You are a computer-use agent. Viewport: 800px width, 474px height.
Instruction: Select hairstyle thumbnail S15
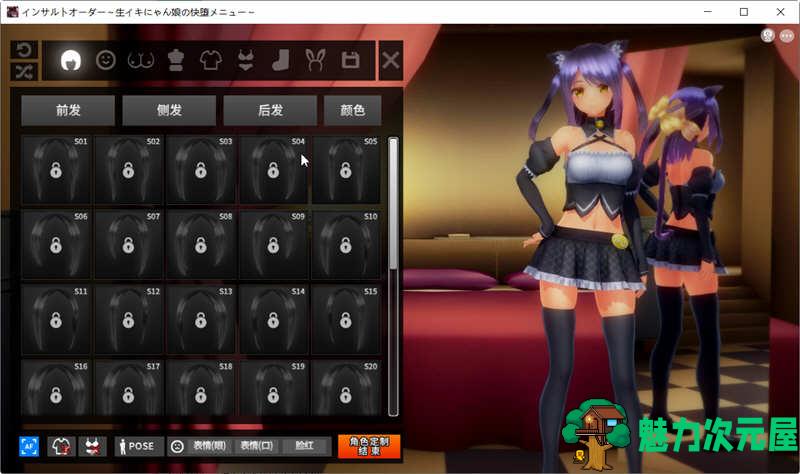pos(346,320)
